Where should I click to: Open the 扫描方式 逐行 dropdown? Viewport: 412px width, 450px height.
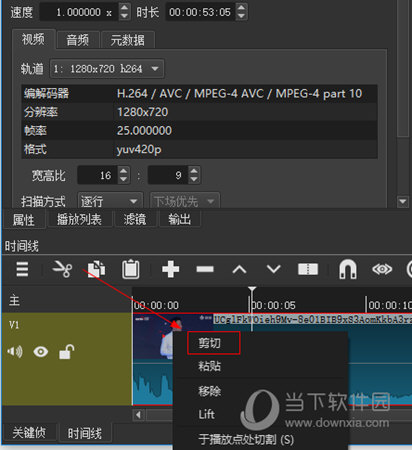[x=110, y=201]
